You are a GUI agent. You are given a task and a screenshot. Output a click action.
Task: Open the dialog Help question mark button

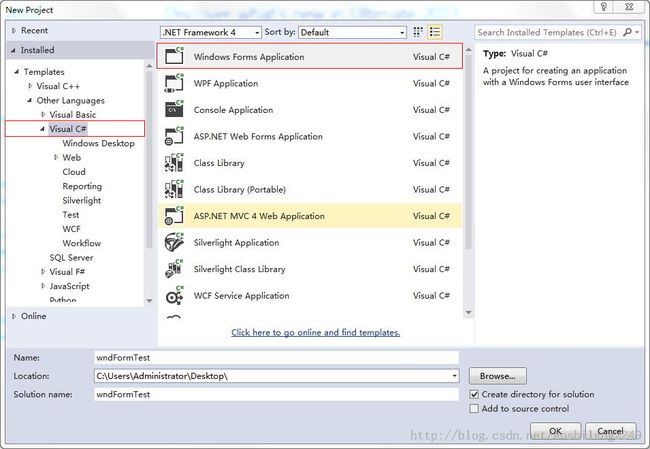pos(604,7)
